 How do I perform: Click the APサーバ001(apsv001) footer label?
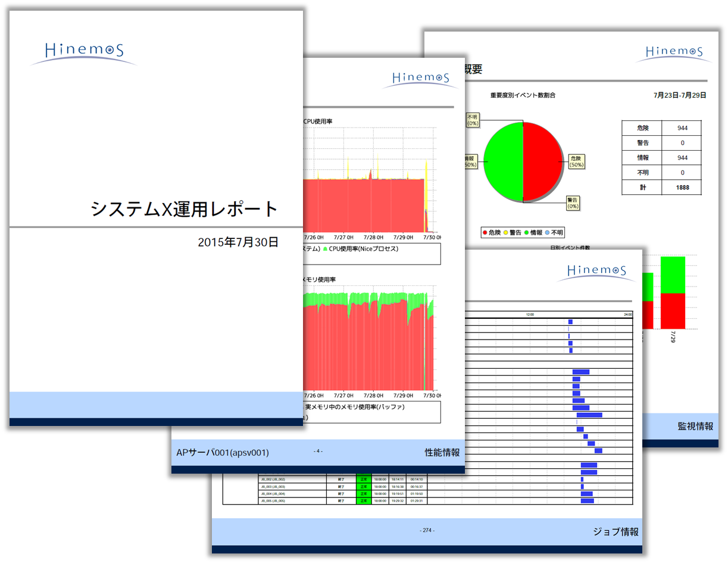pyautogui.click(x=223, y=453)
